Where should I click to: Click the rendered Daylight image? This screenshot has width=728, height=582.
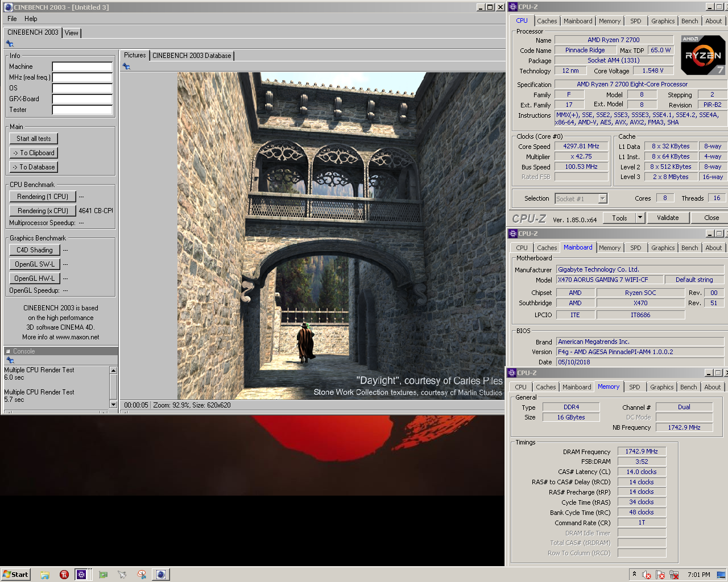point(341,236)
